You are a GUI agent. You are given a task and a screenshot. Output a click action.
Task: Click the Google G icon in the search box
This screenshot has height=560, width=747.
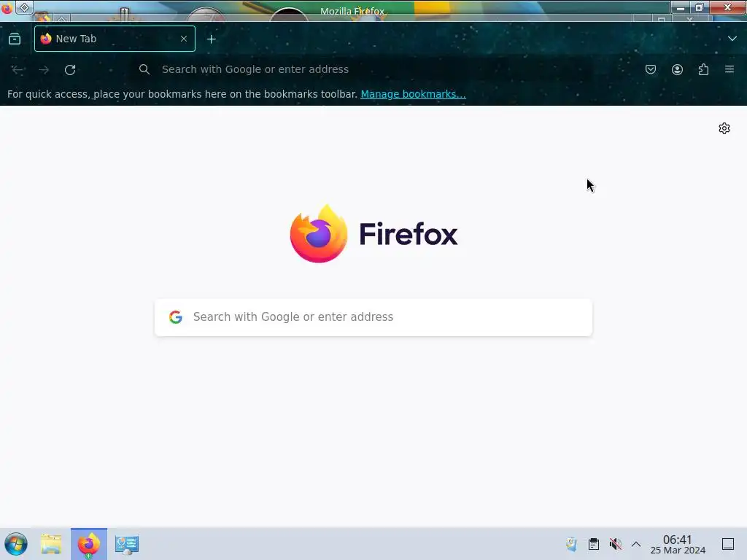tap(176, 317)
